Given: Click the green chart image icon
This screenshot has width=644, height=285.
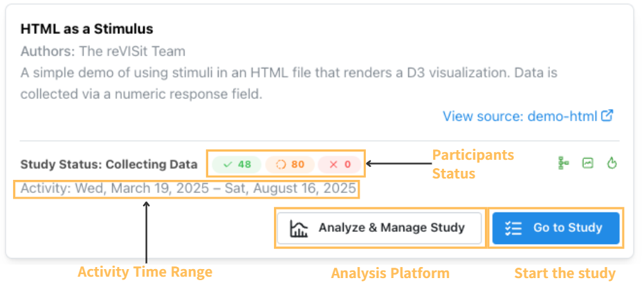Looking at the screenshot, I should (x=587, y=163).
